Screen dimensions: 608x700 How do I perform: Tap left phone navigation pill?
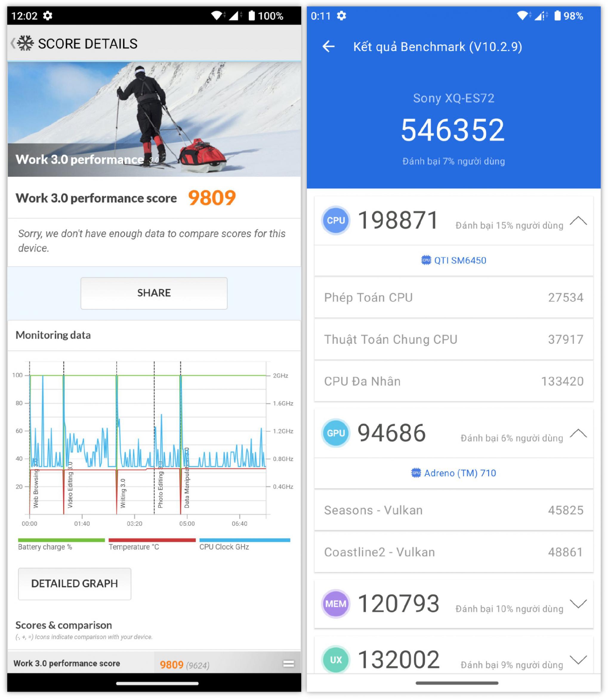pos(157,683)
